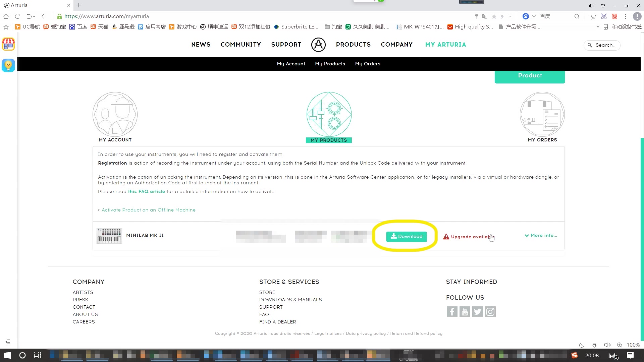Select My Orders in black sub-navigation
This screenshot has height=362, width=644.
pos(368,64)
